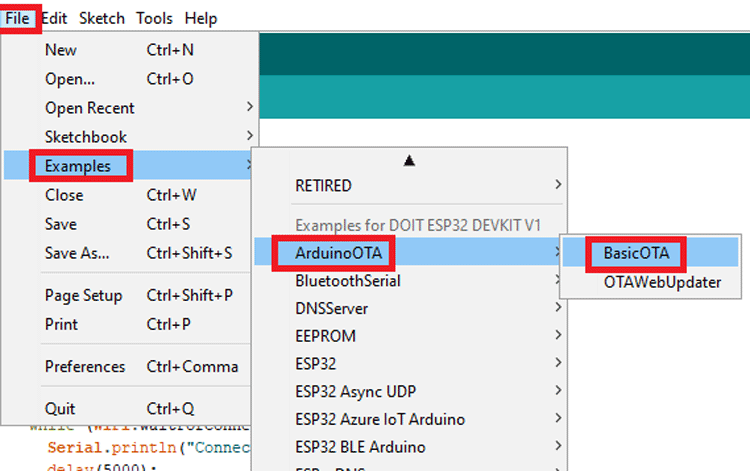Choose Quit from File menu
The width and height of the screenshot is (750, 471).
[x=128, y=409]
